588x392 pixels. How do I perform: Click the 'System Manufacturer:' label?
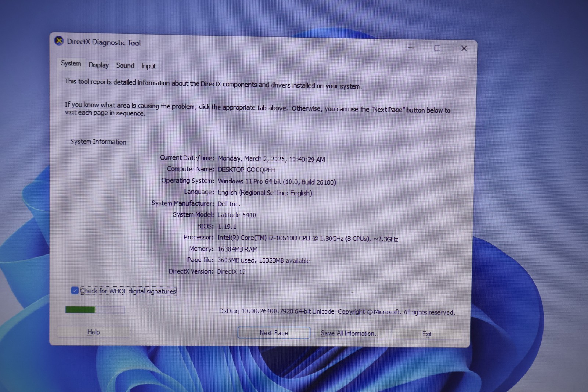click(x=182, y=203)
